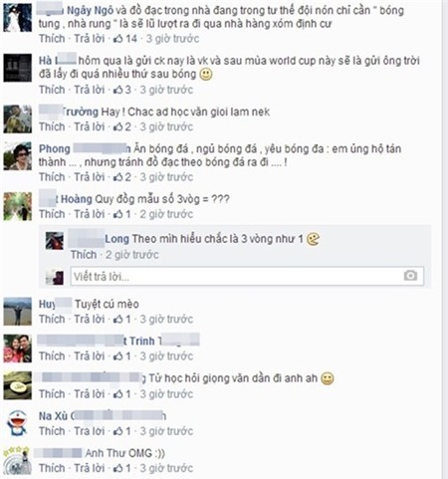Click 'Trả lời' under Hà's comment
The height and width of the screenshot is (479, 448).
(x=90, y=90)
